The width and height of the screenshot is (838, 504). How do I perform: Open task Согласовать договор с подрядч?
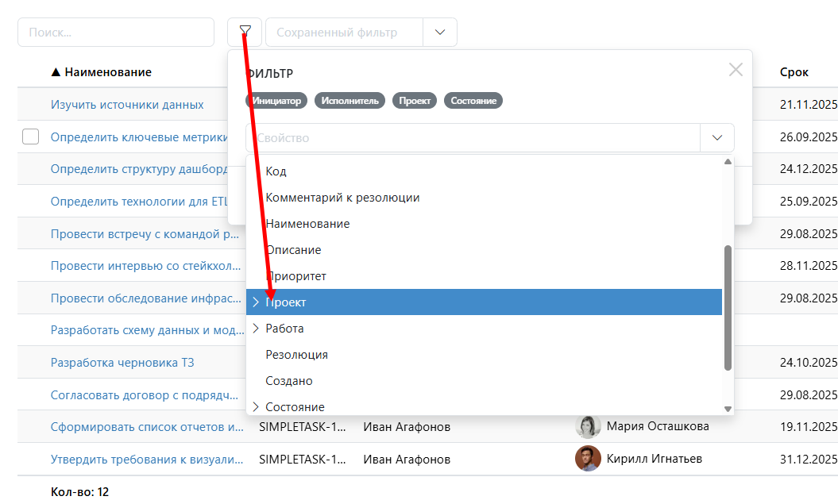point(145,395)
